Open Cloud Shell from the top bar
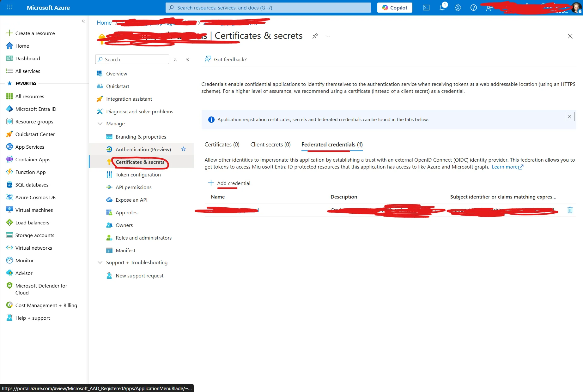The image size is (583, 392). (x=426, y=7)
